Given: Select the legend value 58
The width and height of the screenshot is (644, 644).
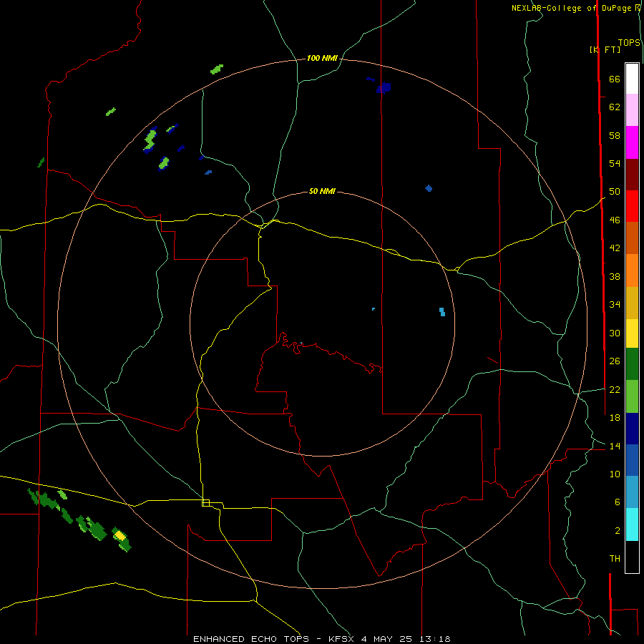Looking at the screenshot, I should pyautogui.click(x=615, y=135).
